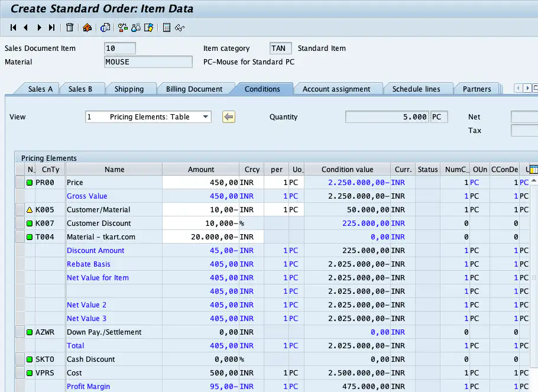Click the trash can delete icon
The height and width of the screenshot is (392, 538).
(70, 27)
